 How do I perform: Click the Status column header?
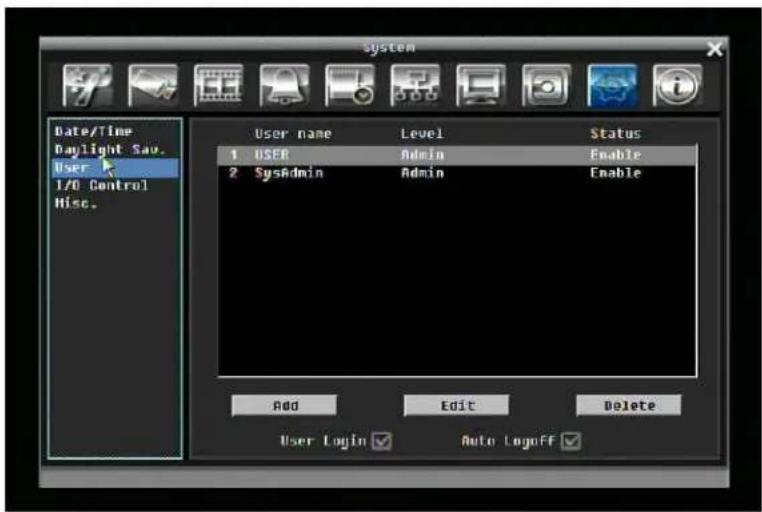[x=616, y=134]
